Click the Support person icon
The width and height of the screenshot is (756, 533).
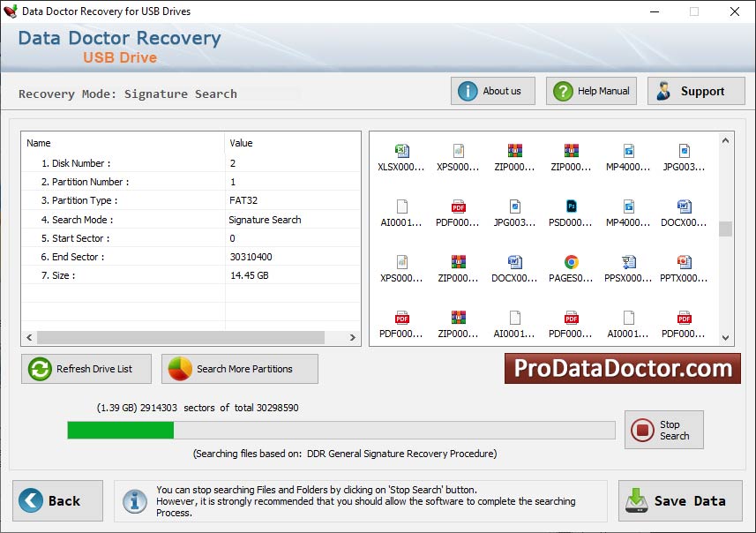coord(664,90)
